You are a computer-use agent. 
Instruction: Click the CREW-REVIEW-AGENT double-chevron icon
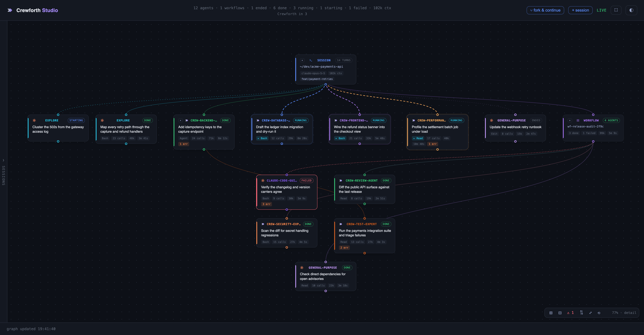point(341,181)
